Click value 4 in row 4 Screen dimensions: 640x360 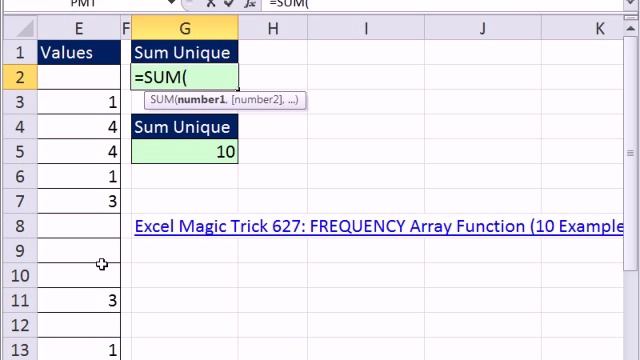[79, 127]
